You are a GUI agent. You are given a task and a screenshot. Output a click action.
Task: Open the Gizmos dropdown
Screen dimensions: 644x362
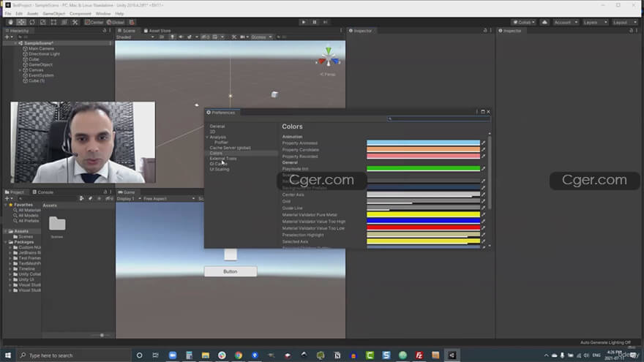tap(261, 37)
